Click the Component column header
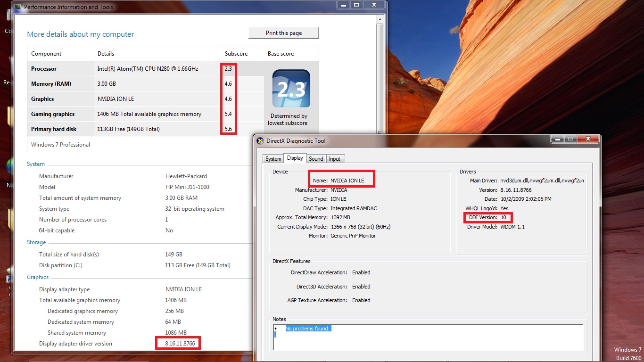Viewport: 644px width, 362px height. (x=46, y=54)
